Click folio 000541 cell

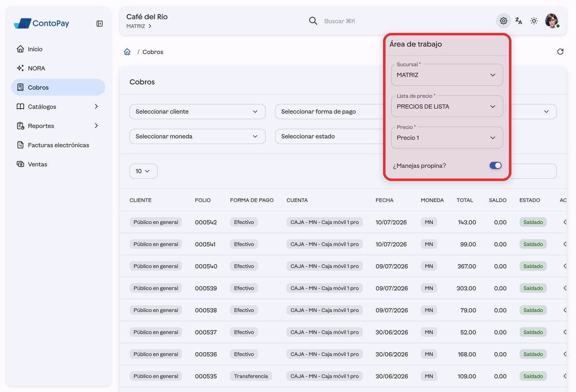click(x=205, y=244)
